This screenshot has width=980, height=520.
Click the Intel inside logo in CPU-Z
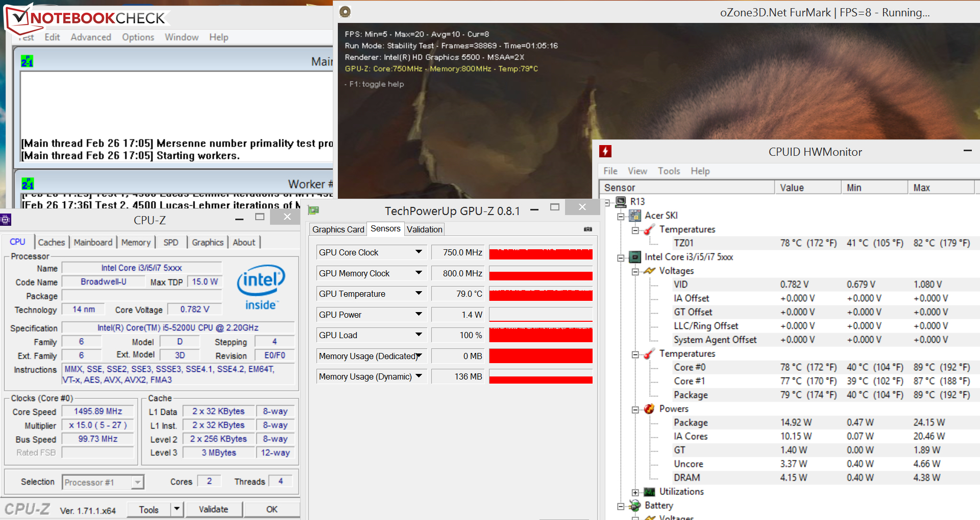(x=261, y=288)
